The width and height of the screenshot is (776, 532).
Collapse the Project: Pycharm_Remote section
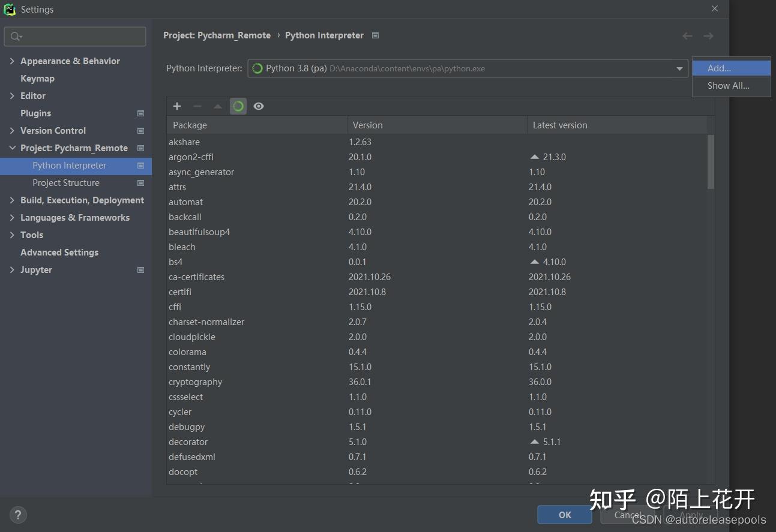13,148
